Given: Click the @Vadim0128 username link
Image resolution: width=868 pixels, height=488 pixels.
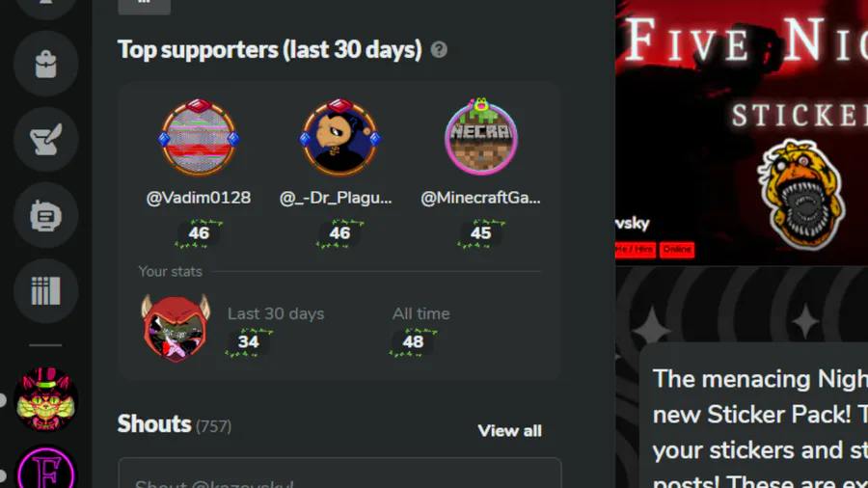Looking at the screenshot, I should click(199, 198).
